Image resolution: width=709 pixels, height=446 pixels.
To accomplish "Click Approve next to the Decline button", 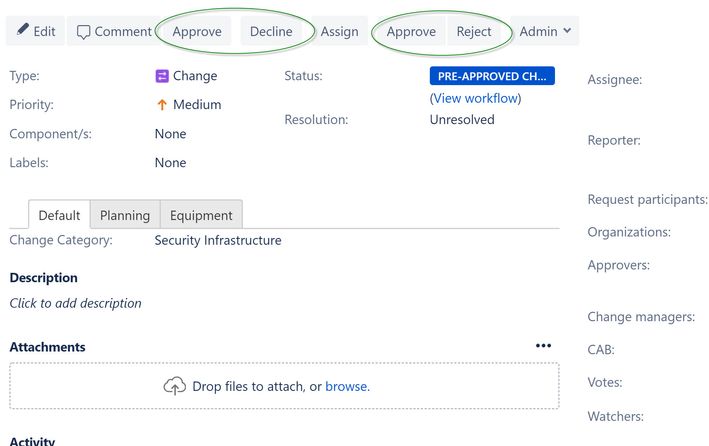I will coord(197,31).
